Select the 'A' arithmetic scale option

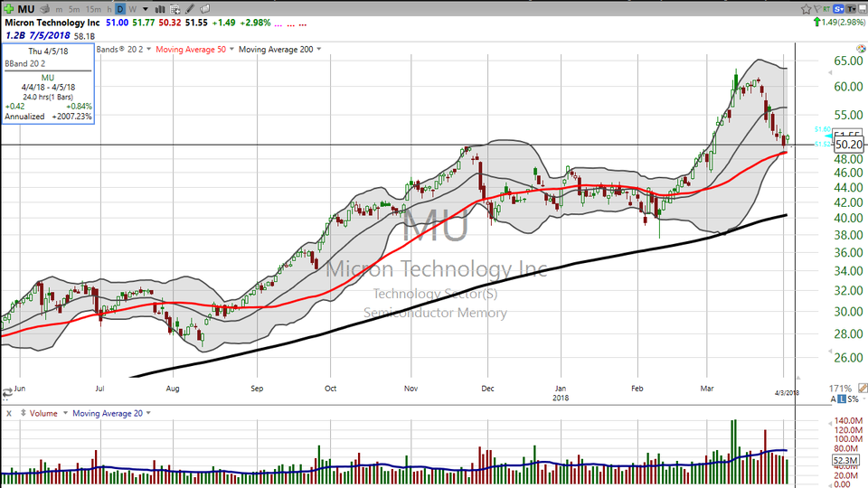pos(833,399)
